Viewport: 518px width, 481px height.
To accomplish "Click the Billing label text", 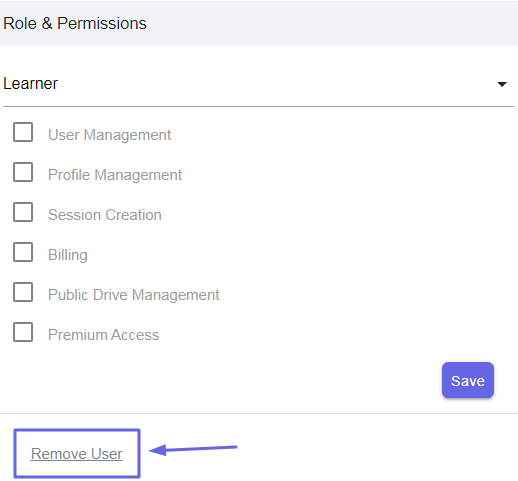I will pos(68,255).
